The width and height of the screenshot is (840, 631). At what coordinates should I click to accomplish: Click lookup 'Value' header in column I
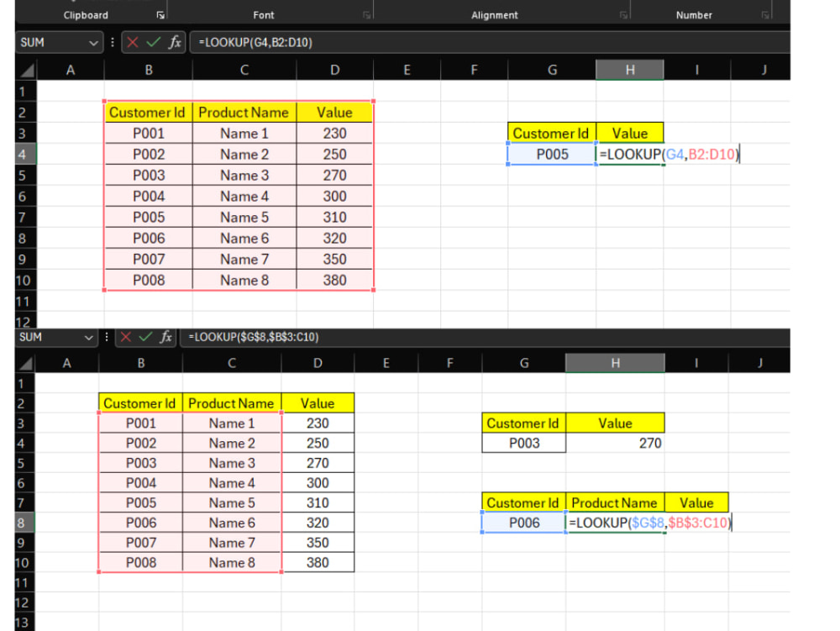point(696,503)
